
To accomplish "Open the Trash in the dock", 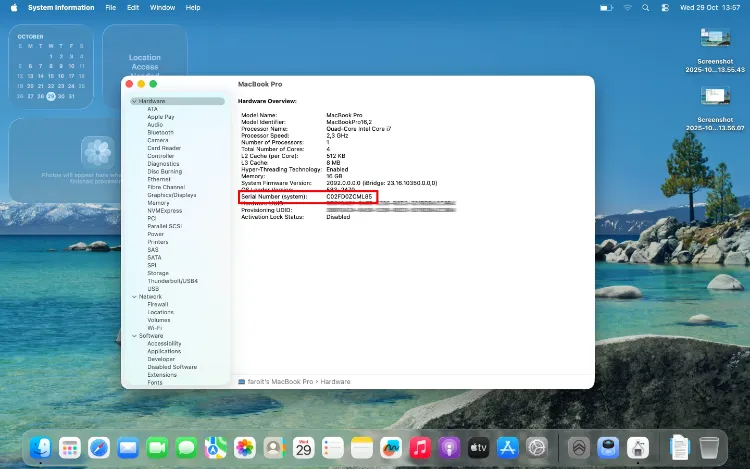I will 709,447.
